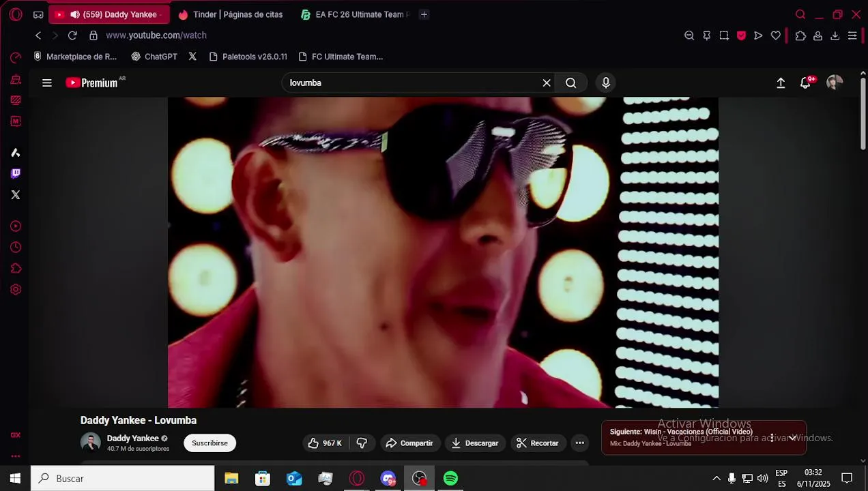Open GX Control speedometer in sidebar

pos(16,58)
